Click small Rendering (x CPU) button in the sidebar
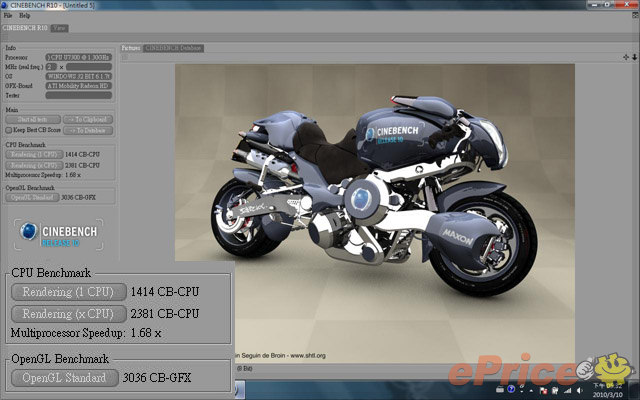Viewport: 640px width, 400px height. pos(34,165)
